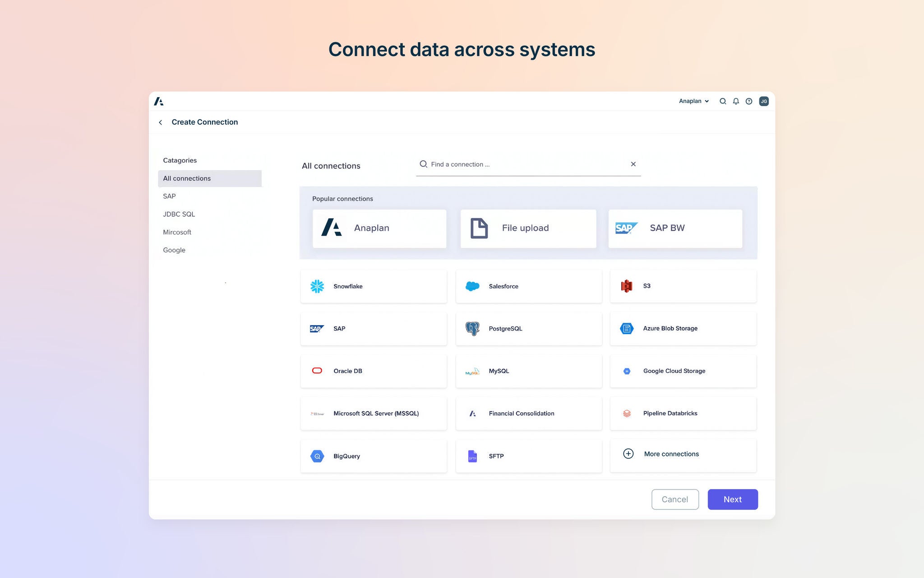Click the magnifier icon in search field
Image resolution: width=924 pixels, height=578 pixels.
(x=423, y=164)
